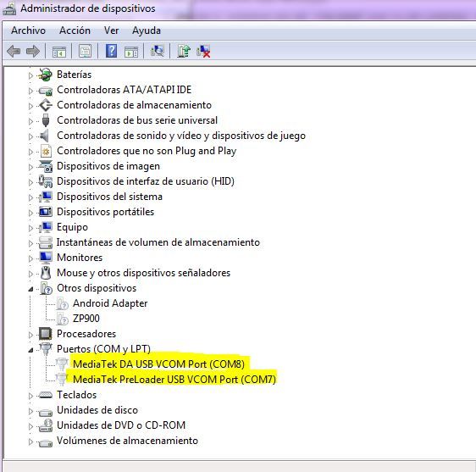Open the Acción menu
This screenshot has height=472, width=476.
(x=75, y=31)
